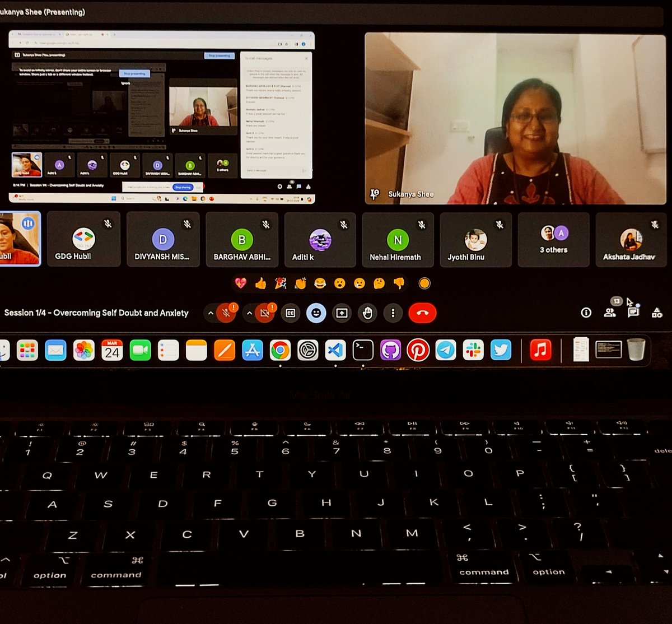This screenshot has width=672, height=624.
Task: Open Google Chrome from the Dock
Action: point(280,351)
